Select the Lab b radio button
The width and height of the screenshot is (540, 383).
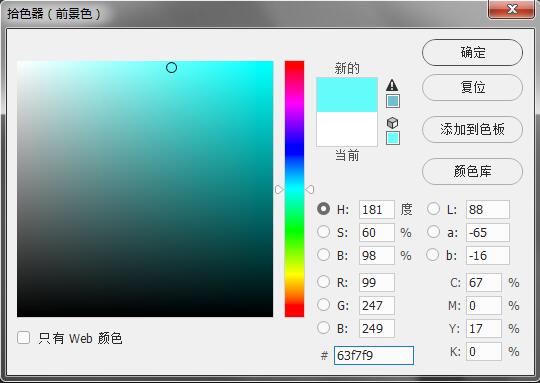pyautogui.click(x=433, y=255)
